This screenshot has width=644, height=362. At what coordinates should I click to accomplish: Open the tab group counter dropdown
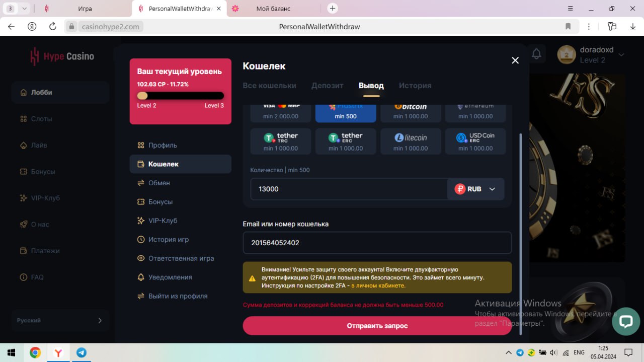point(17,8)
